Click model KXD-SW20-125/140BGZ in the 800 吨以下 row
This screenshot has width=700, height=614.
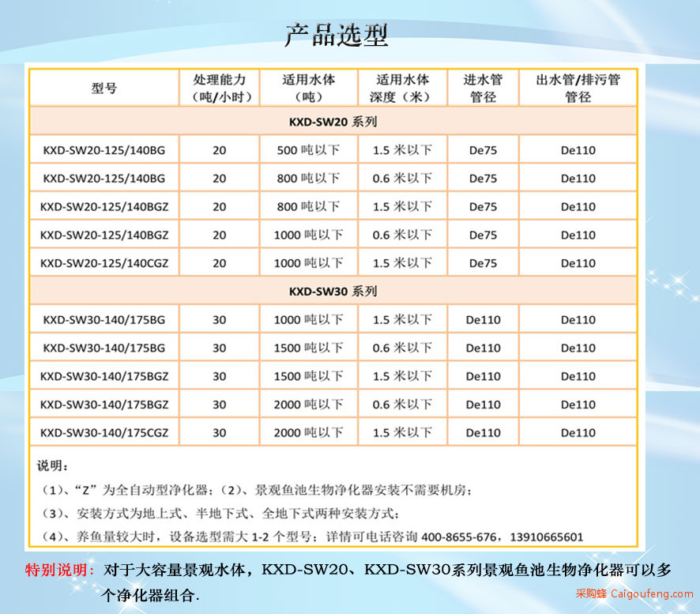click(104, 206)
